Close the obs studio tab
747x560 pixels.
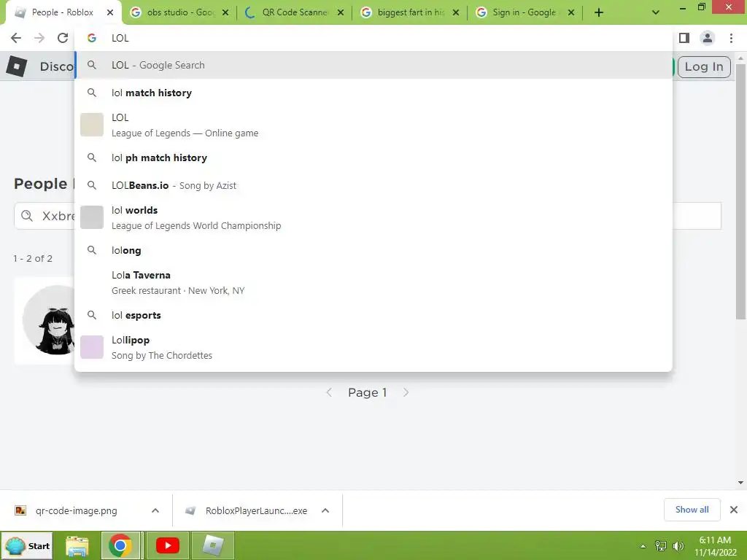[225, 12]
